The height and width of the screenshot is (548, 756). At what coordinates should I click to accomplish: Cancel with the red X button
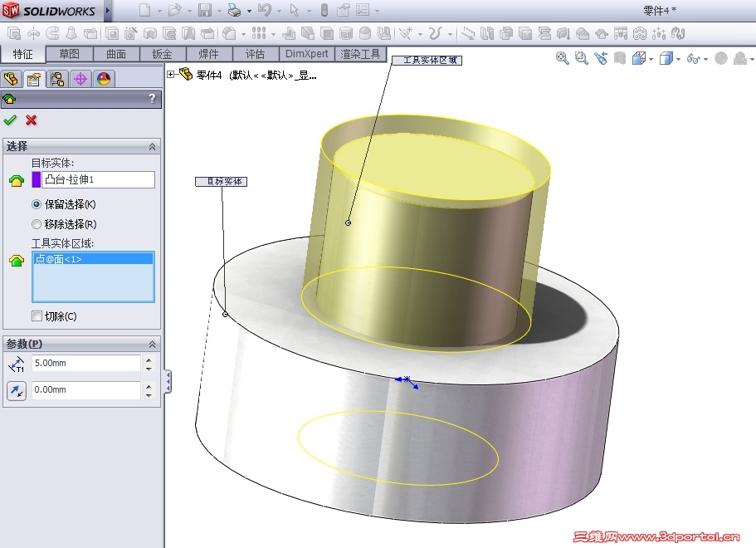pyautogui.click(x=32, y=120)
